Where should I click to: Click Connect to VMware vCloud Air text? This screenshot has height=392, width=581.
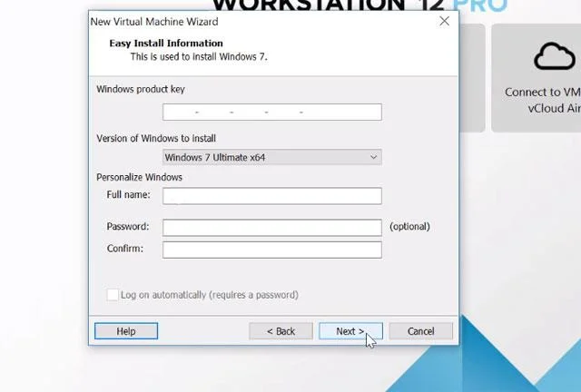pos(543,100)
